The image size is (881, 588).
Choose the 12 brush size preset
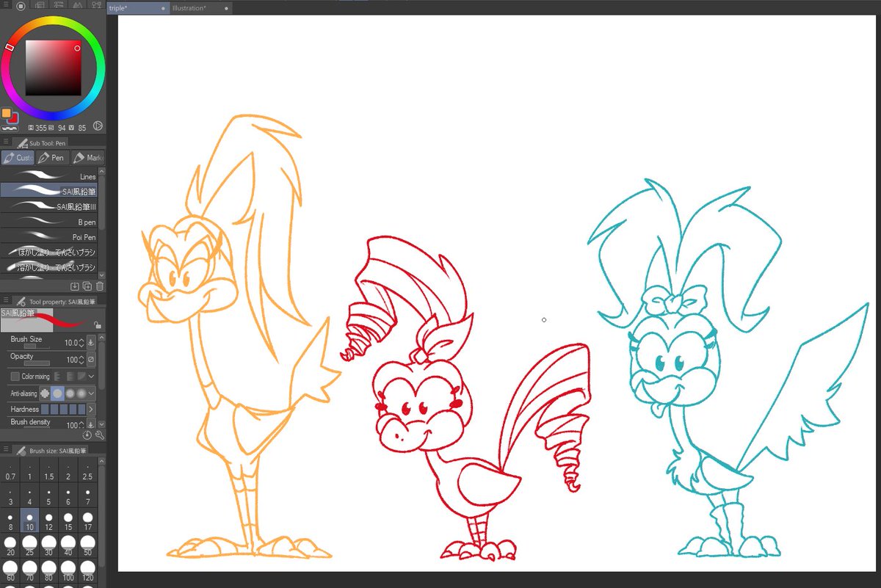click(x=48, y=520)
